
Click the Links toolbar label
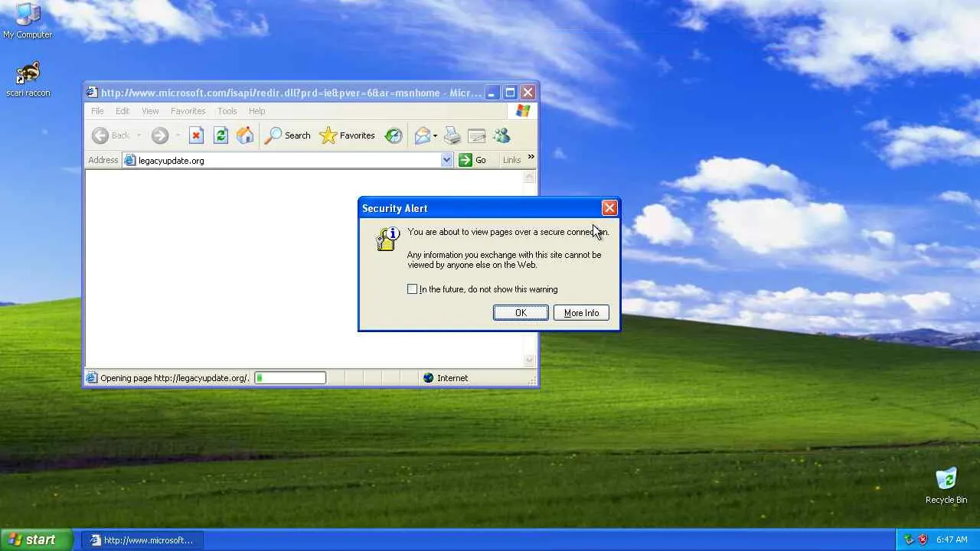click(x=511, y=160)
